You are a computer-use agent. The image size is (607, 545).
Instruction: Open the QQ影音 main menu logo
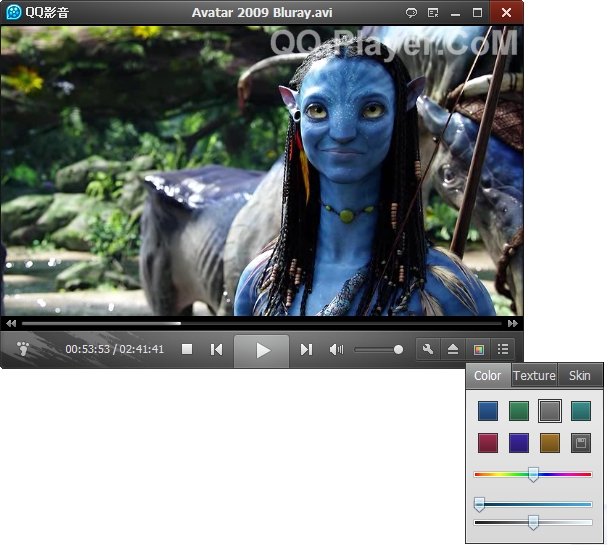click(x=14, y=12)
